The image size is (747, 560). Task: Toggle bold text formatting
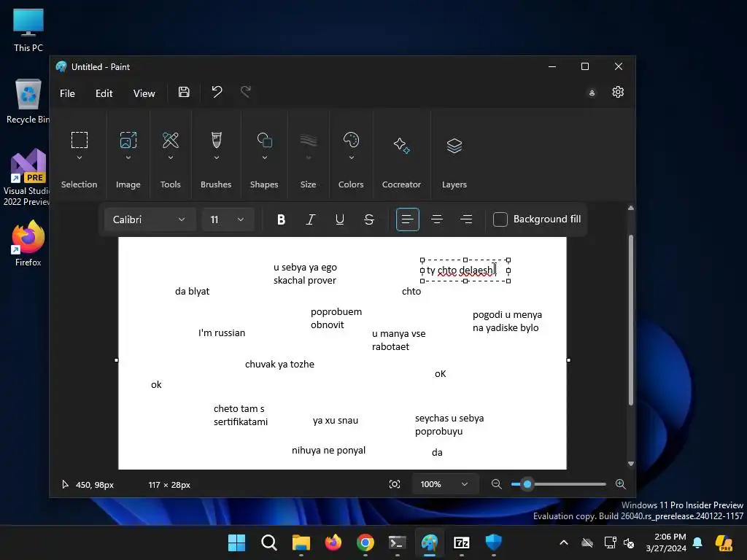281,219
